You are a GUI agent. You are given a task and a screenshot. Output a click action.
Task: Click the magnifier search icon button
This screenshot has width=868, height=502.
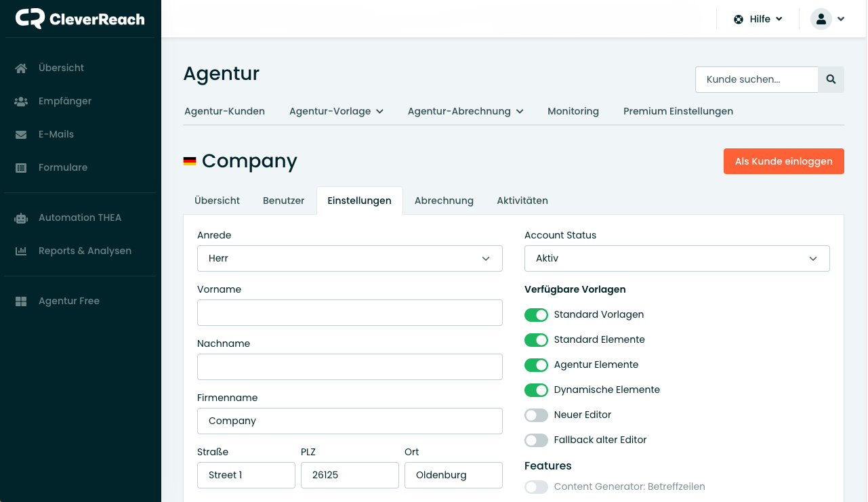(831, 79)
